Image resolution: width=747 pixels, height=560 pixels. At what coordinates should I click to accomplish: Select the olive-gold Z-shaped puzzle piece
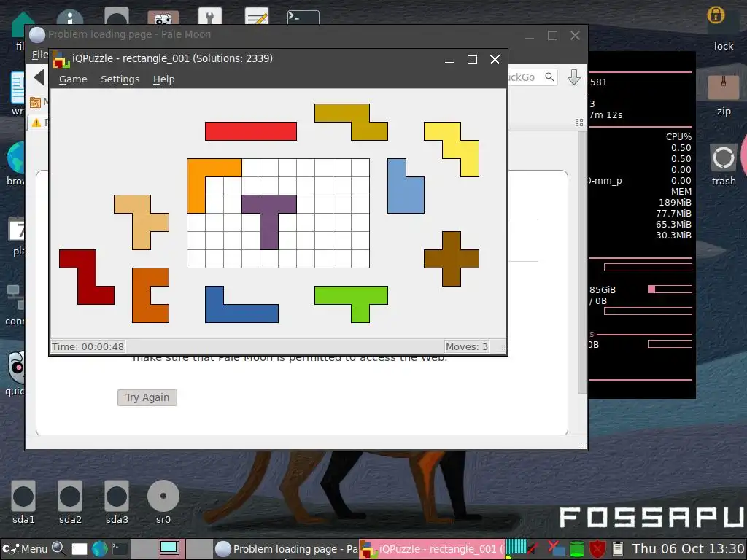[360, 122]
